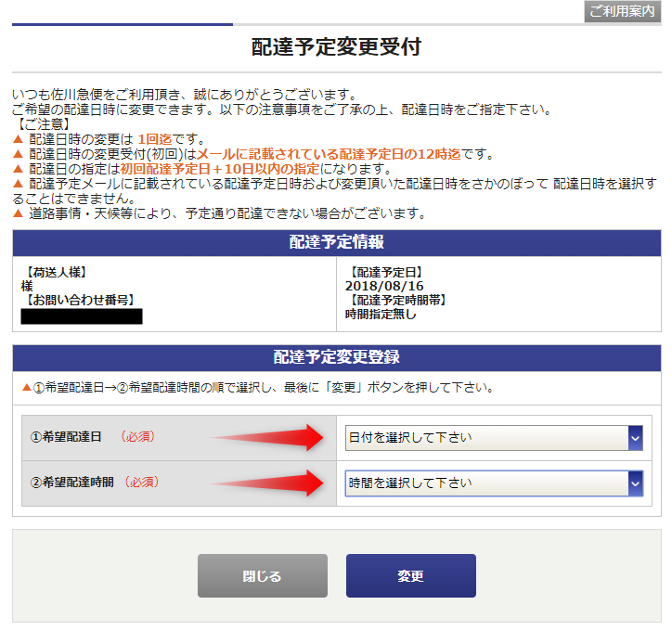Open the 日付を選択して下さい date dropdown

tap(486, 438)
